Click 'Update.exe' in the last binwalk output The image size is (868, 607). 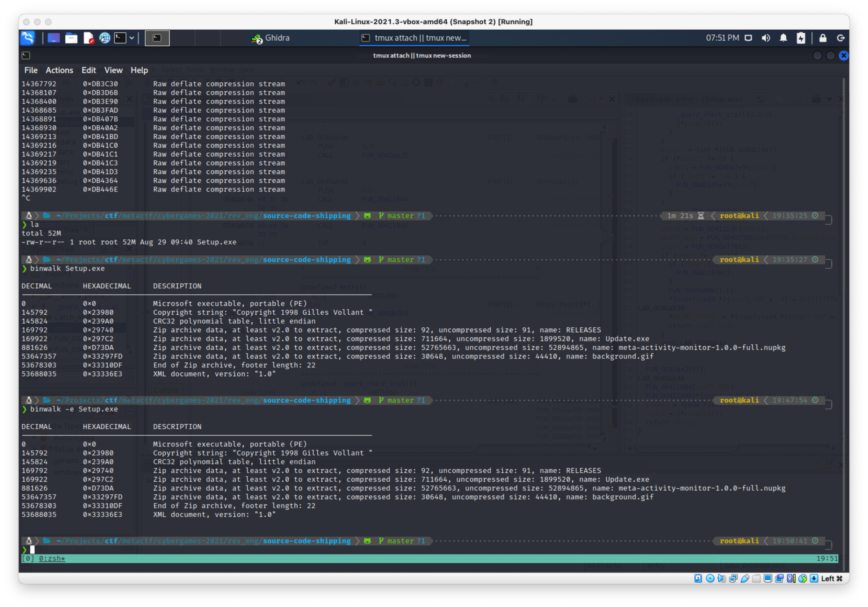coord(627,479)
